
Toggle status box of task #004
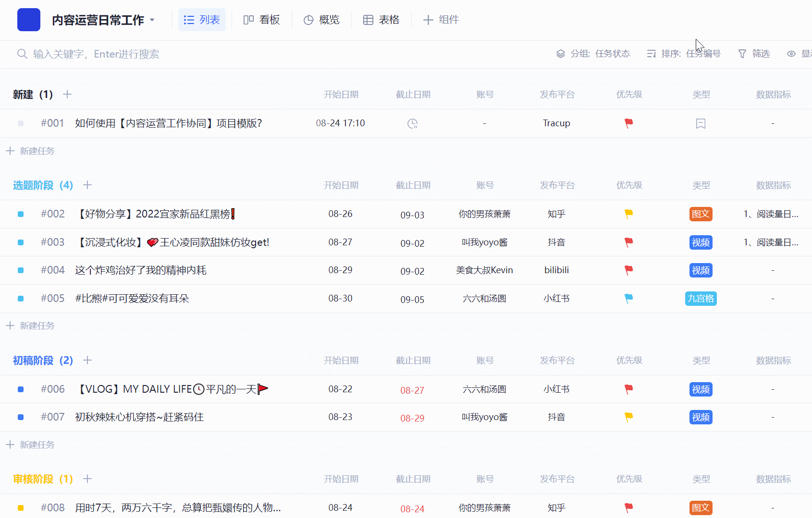coord(21,270)
